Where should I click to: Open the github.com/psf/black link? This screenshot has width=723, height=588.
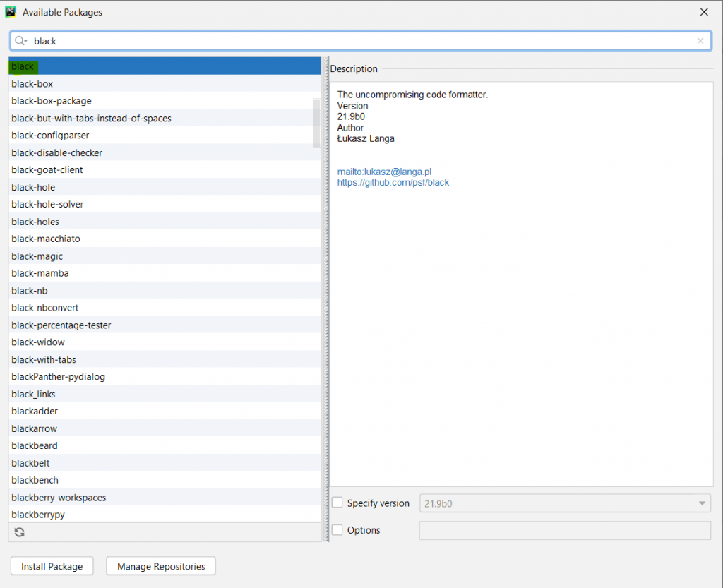(x=393, y=182)
